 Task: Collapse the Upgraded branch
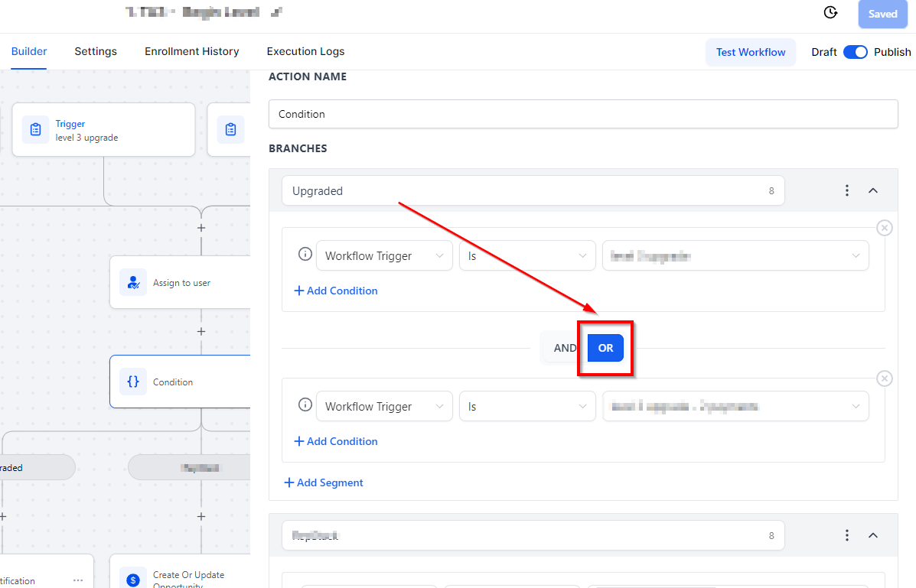click(873, 190)
